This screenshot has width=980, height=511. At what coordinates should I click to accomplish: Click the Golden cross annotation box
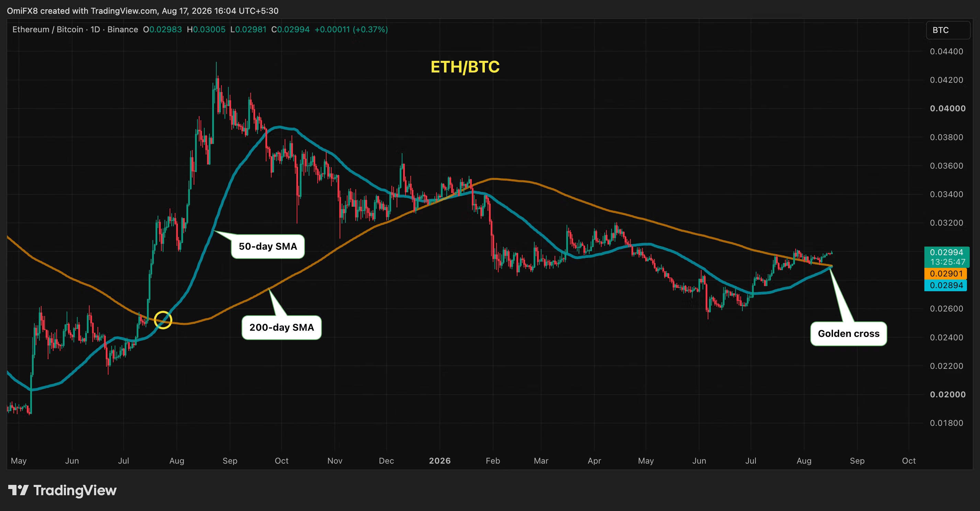click(849, 334)
